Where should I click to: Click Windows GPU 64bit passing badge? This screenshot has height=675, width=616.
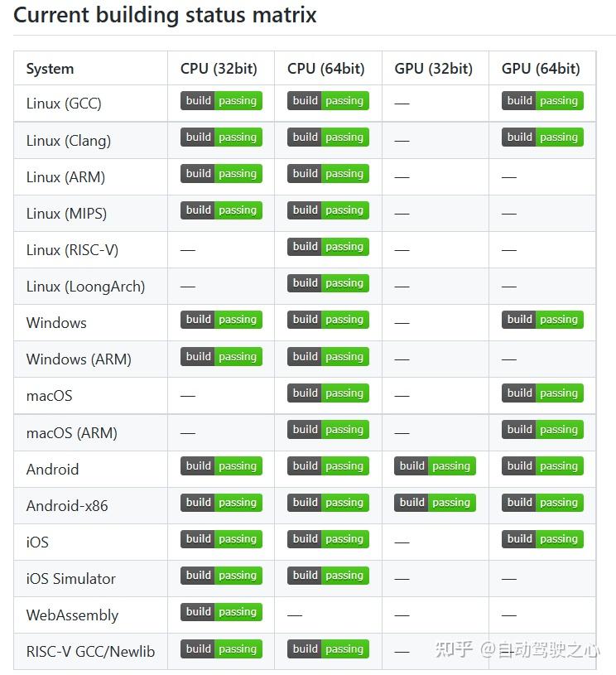tap(542, 320)
